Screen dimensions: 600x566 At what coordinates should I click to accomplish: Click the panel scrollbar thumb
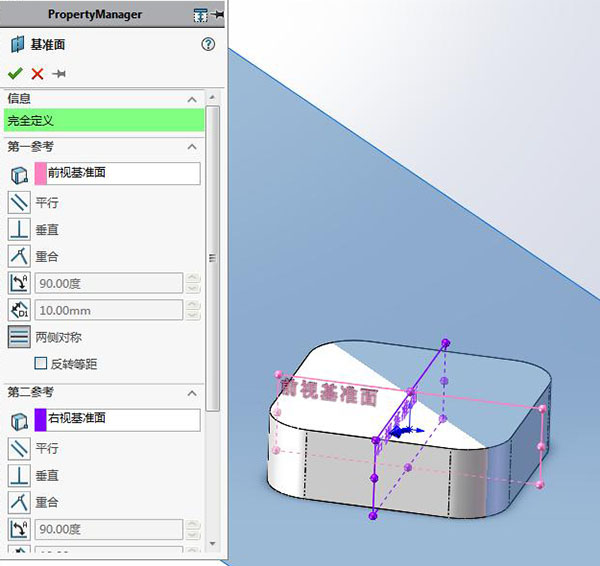tap(212, 258)
